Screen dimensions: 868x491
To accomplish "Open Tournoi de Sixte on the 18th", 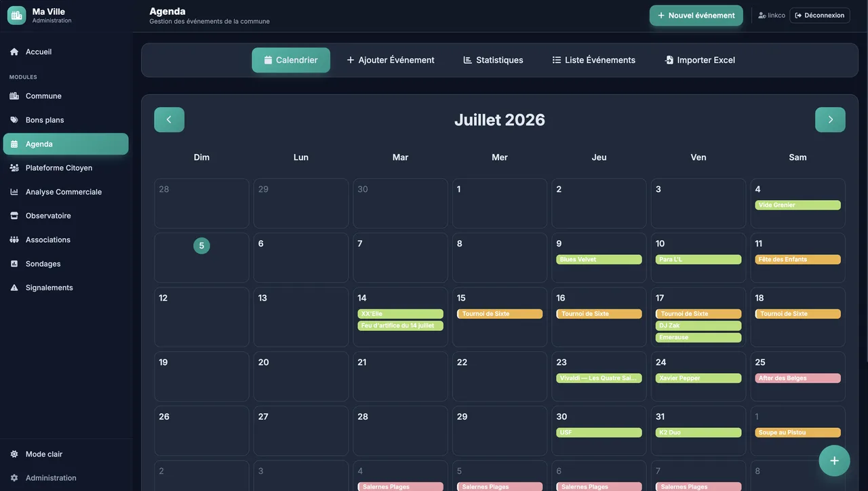I will pyautogui.click(x=797, y=314).
